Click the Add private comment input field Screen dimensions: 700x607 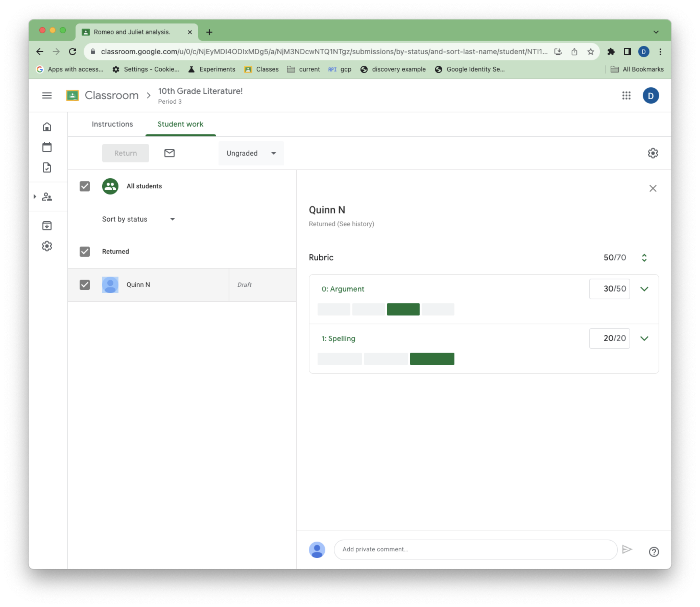pyautogui.click(x=476, y=549)
